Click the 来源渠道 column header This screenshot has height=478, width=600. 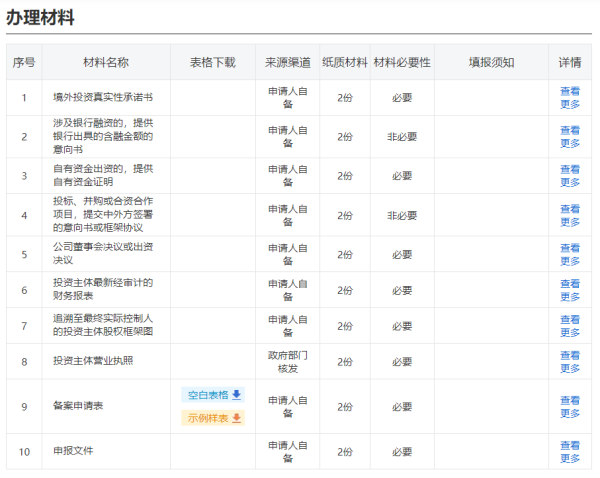tap(288, 62)
